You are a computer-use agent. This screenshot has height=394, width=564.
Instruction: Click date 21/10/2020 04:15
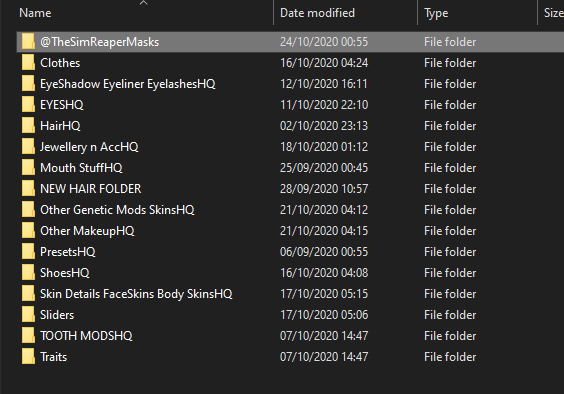pos(324,231)
